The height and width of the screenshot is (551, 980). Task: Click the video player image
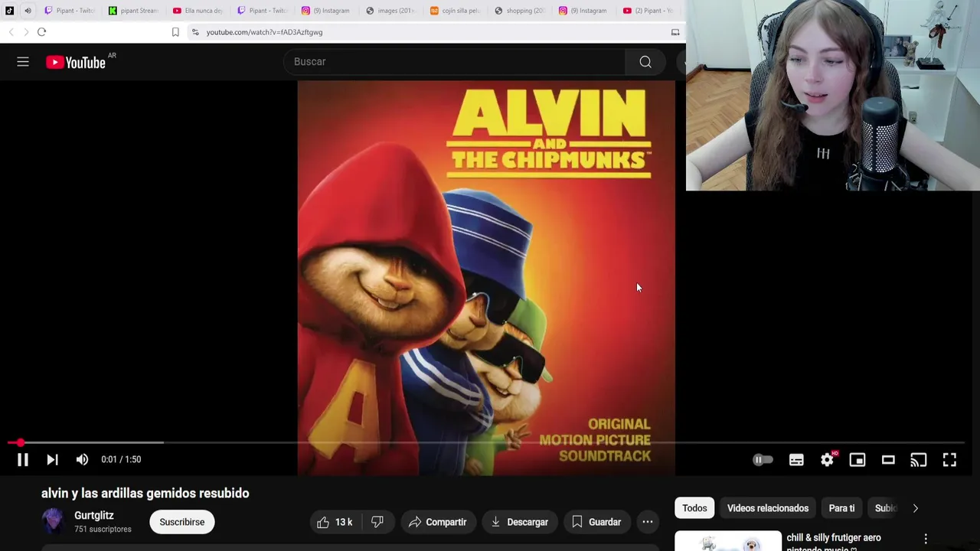[486, 278]
